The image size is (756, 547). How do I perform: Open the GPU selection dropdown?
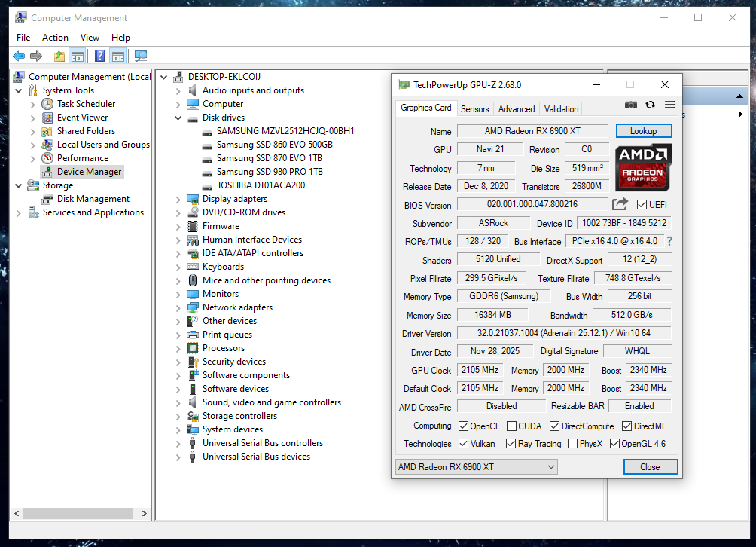(476, 467)
